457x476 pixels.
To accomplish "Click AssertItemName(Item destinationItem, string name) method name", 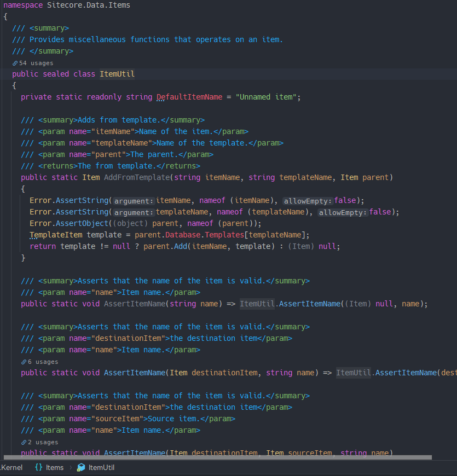I will tap(135, 373).
